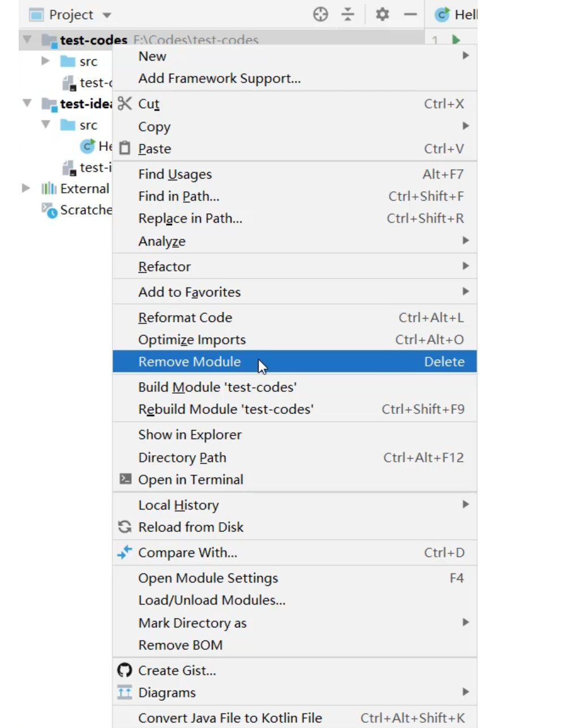Click the GitHub icon beside Create Gist
The width and height of the screenshot is (580, 728).
[x=124, y=670]
